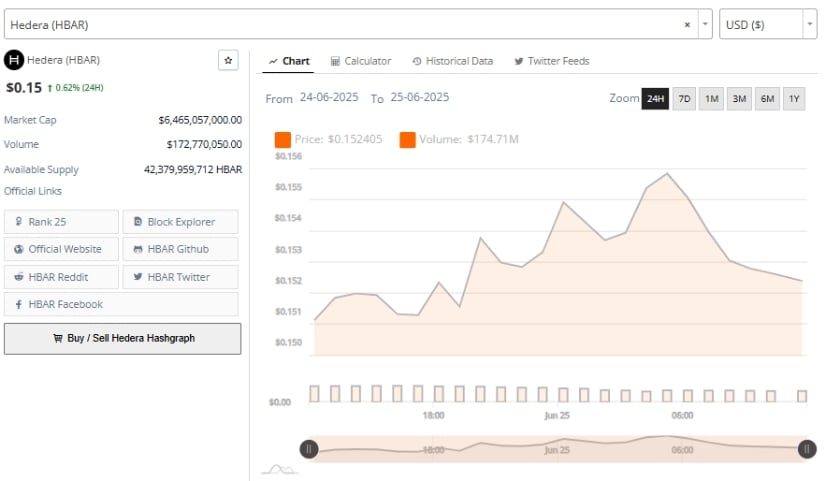Open the Twitter Feeds tab
The height and width of the screenshot is (481, 825).
pyautogui.click(x=552, y=61)
